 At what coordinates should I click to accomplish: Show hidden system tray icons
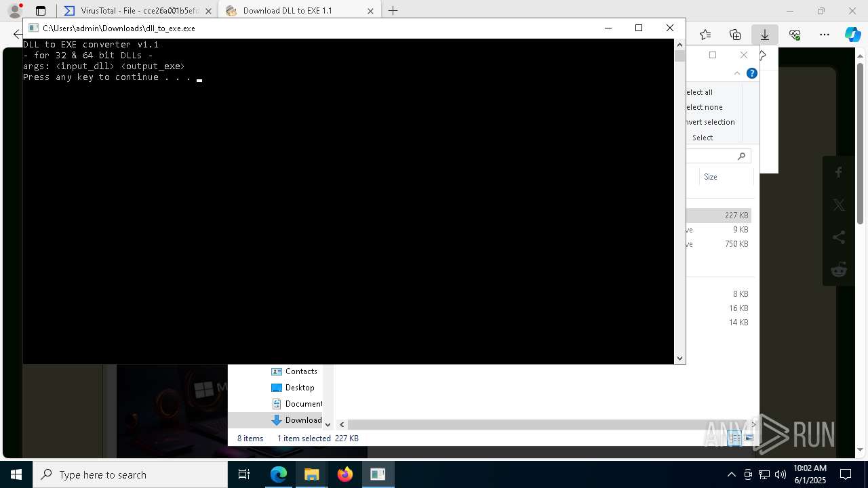[x=731, y=474]
